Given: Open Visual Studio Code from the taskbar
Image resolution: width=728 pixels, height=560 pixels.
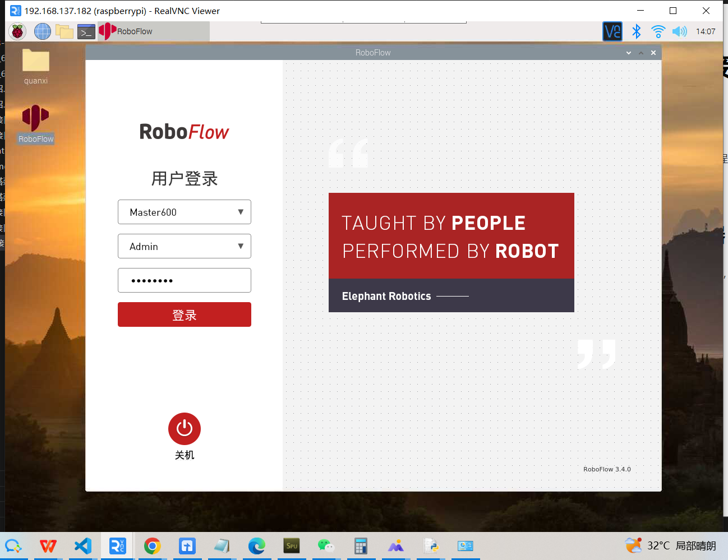Looking at the screenshot, I should click(83, 545).
